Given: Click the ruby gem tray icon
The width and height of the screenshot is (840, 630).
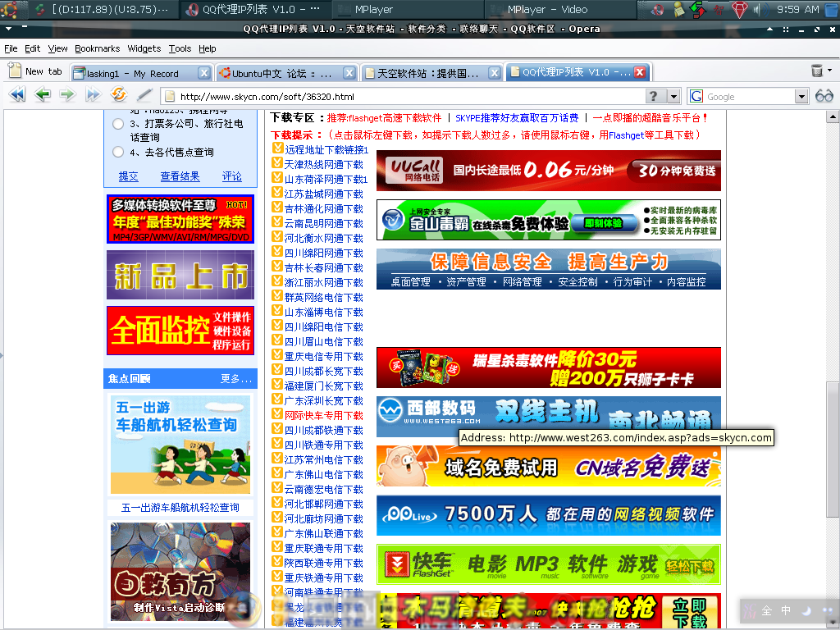Looking at the screenshot, I should 739,9.
